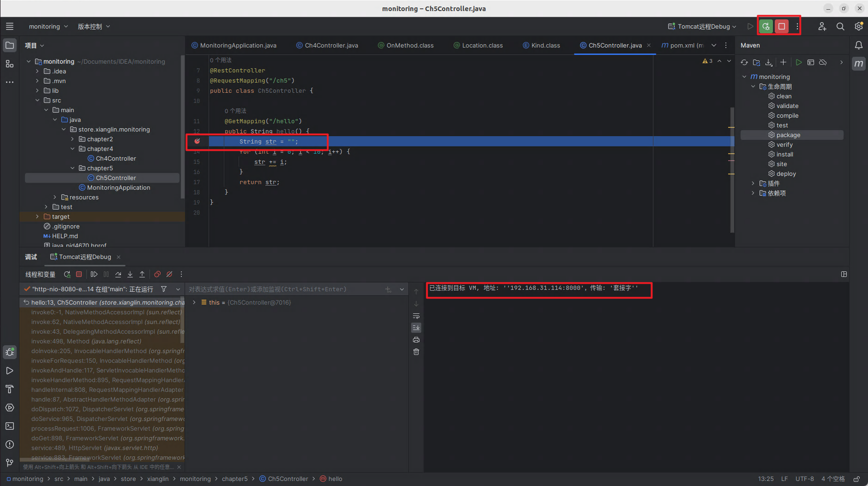Click Step Out in debug toolbar
This screenshot has height=486, width=868.
pyautogui.click(x=142, y=274)
